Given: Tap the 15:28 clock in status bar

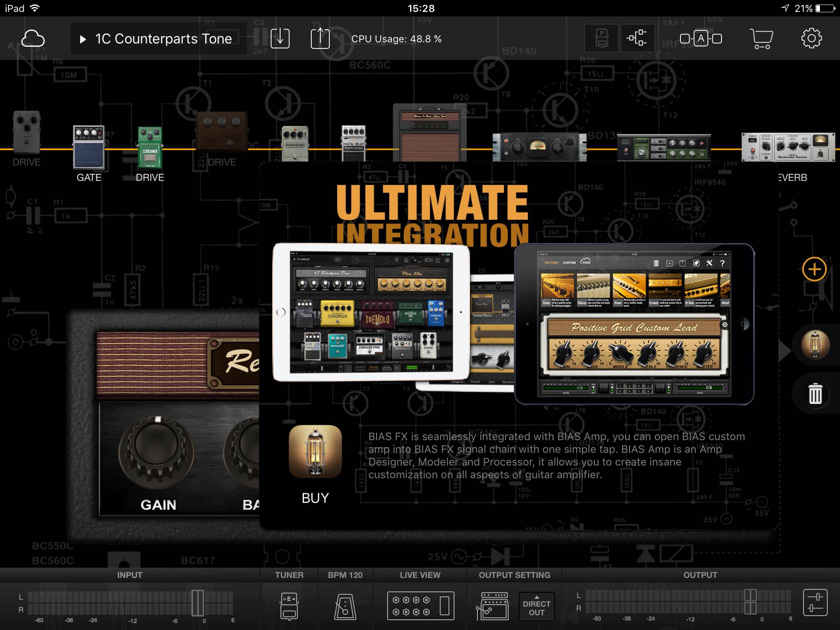Looking at the screenshot, I should pyautogui.click(x=421, y=8).
